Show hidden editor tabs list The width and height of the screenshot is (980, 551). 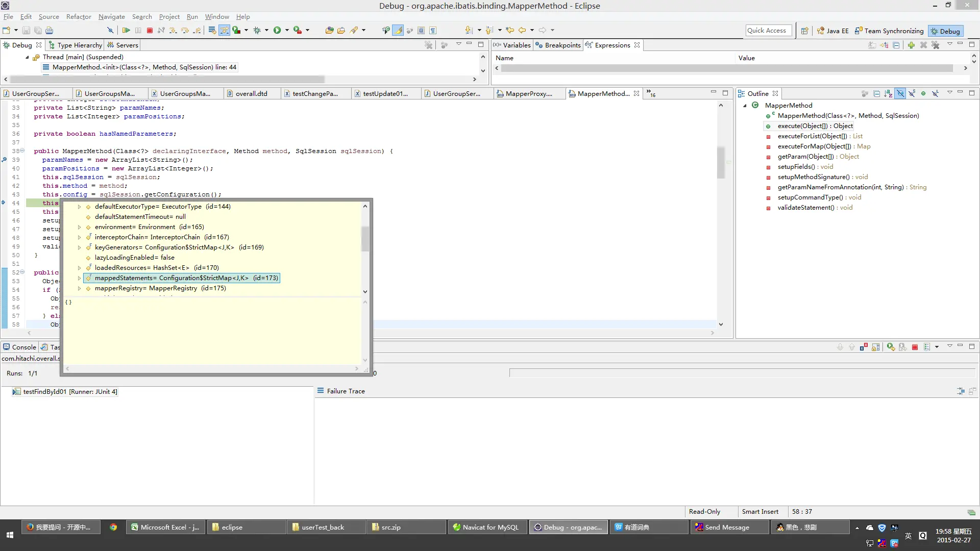651,93
